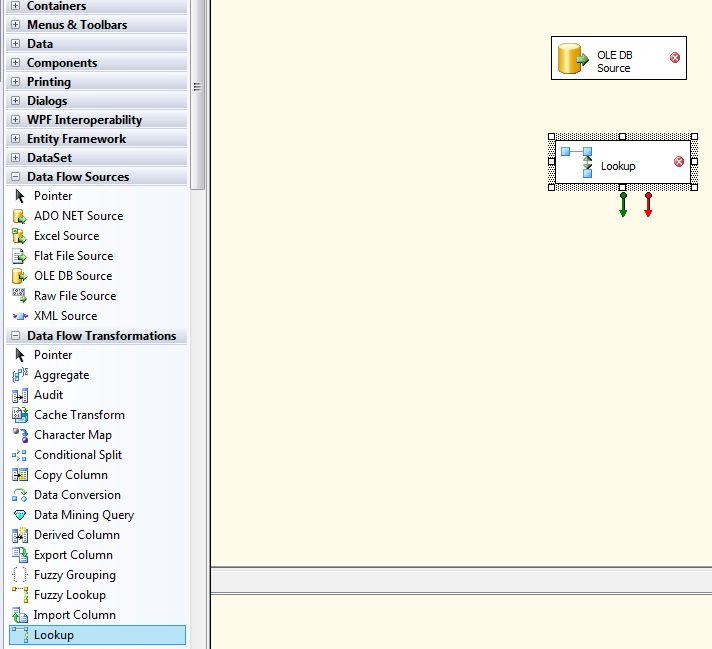Expand the Dialogs toolbox group

coord(15,101)
